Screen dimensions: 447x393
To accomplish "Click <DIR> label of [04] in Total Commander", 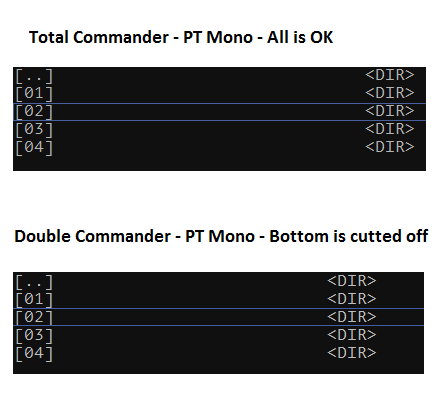I will tap(389, 147).
